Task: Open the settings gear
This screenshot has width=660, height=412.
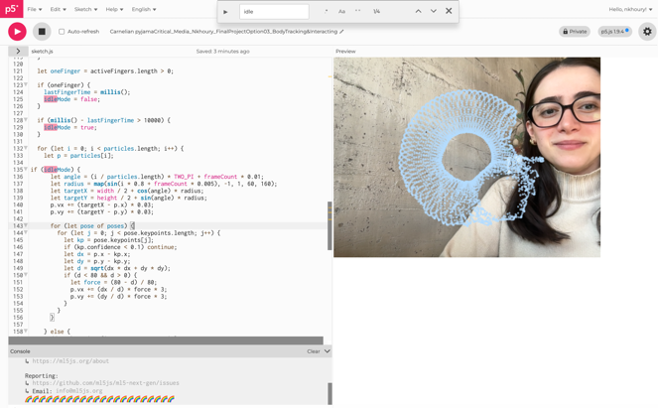Action: tap(647, 32)
